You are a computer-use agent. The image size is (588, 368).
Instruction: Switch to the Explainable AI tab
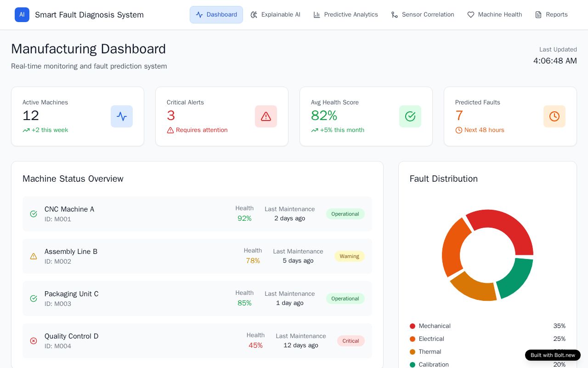pyautogui.click(x=275, y=15)
